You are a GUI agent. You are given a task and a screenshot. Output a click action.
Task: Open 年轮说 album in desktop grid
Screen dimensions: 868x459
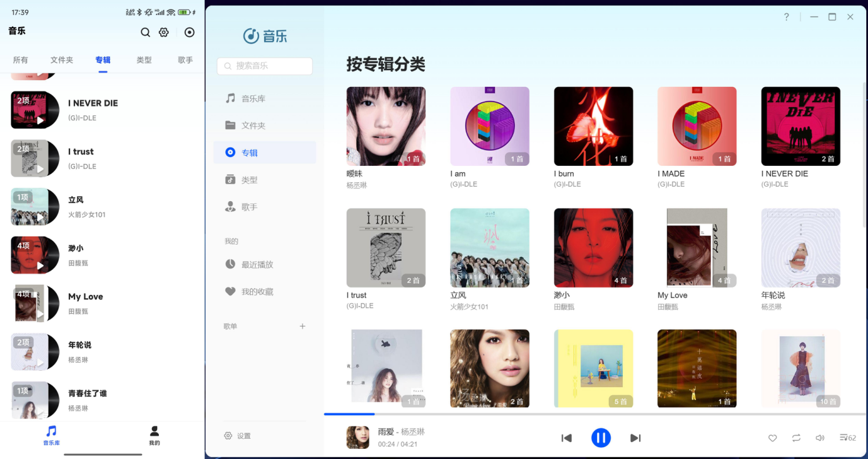[x=801, y=248]
